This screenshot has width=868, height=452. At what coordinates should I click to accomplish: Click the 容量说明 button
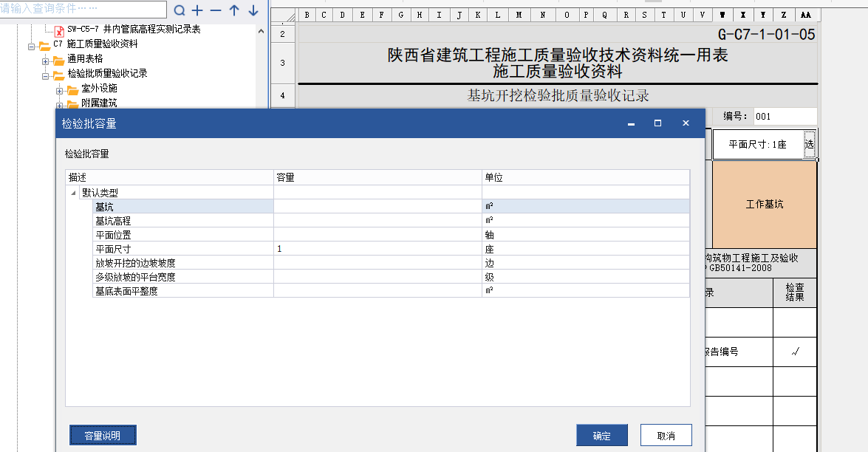103,436
